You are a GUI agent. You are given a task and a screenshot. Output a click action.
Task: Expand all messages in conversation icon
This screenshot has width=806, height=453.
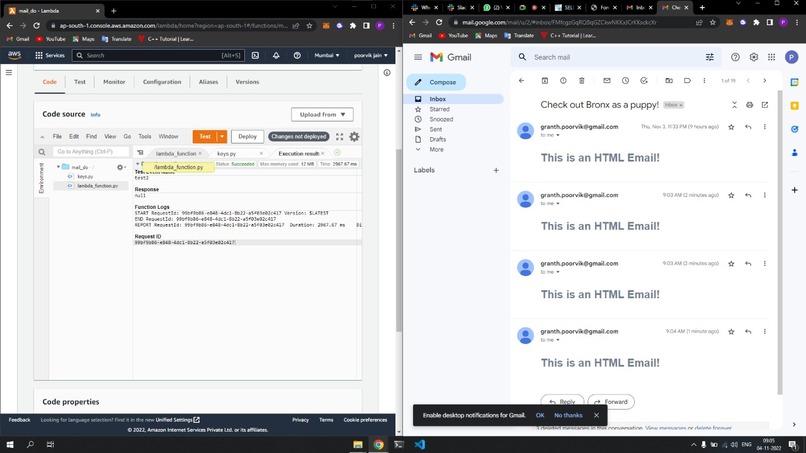(x=734, y=105)
